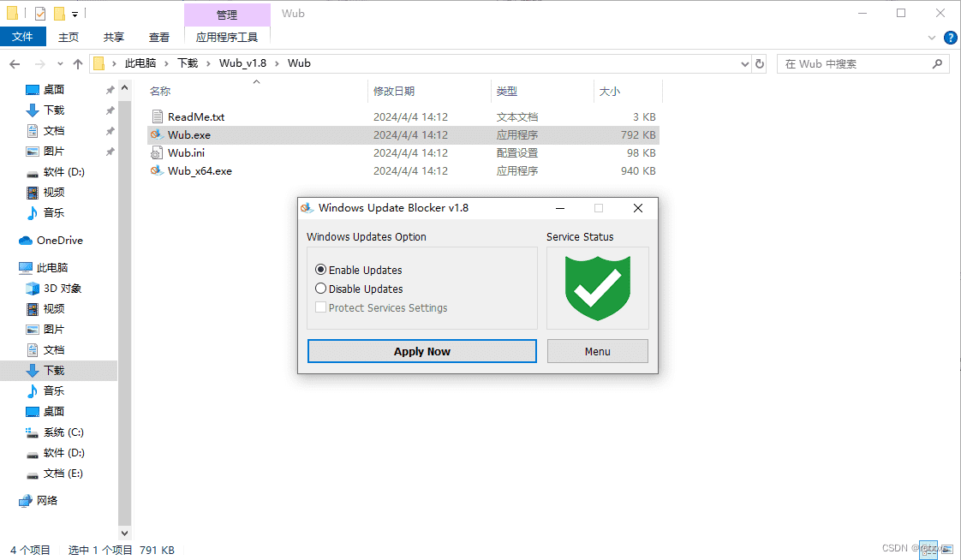Click the green shield Service Status icon
This screenshot has height=560, width=961.
(x=598, y=288)
